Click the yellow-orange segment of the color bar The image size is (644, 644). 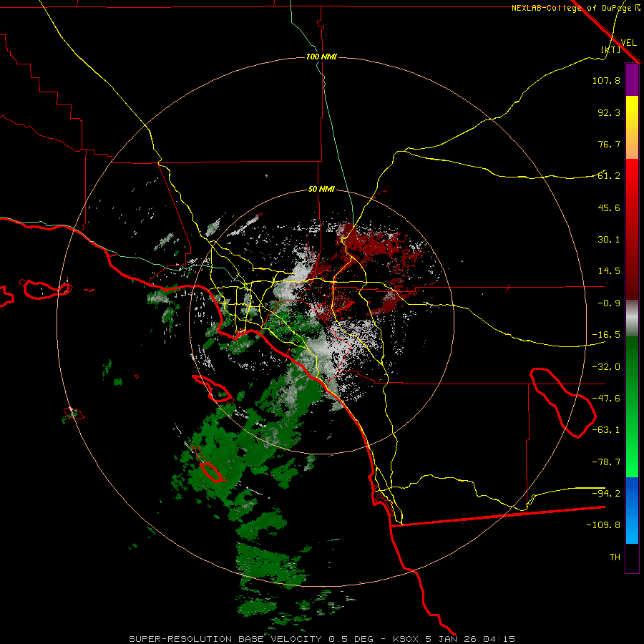click(632, 127)
